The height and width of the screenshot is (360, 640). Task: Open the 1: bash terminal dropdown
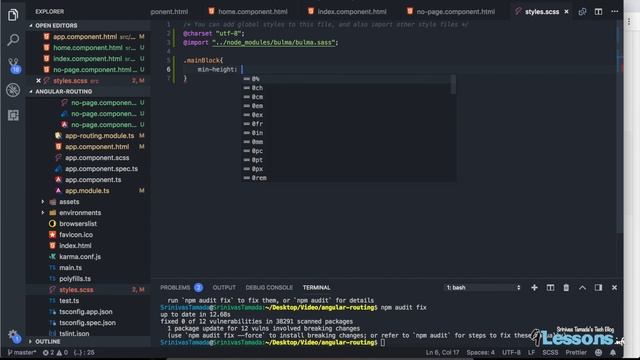click(482, 288)
